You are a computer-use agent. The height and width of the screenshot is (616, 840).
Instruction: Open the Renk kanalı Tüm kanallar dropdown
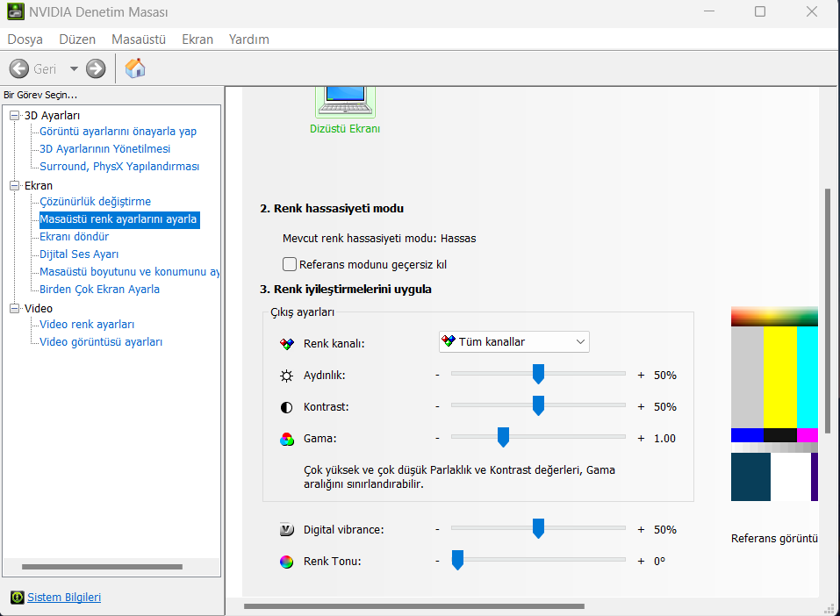pyautogui.click(x=514, y=341)
